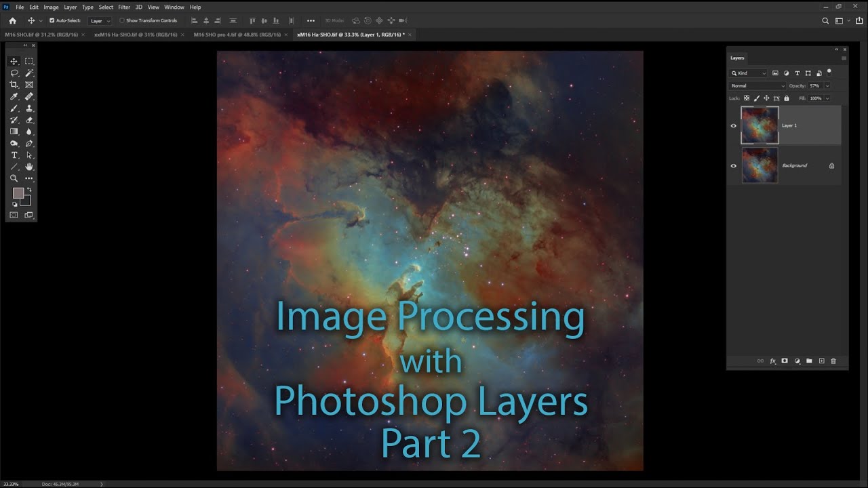Select the Horizontal Type tool
868x488 pixels.
[x=14, y=155]
